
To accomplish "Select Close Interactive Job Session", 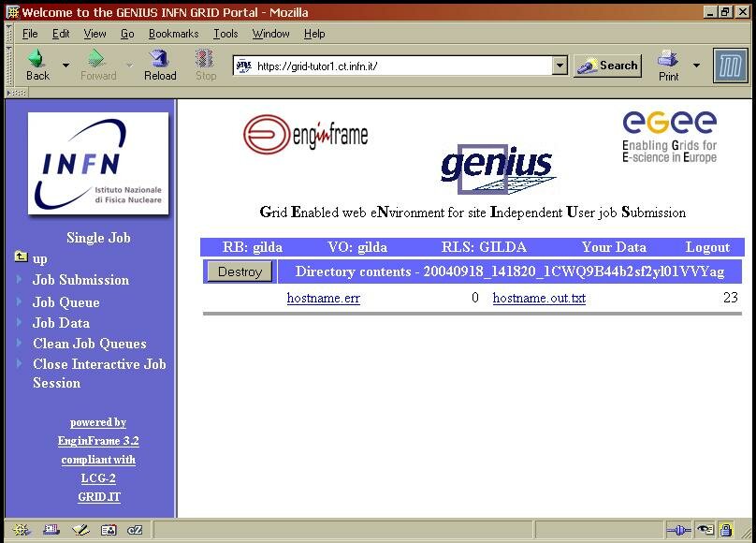I will coord(99,374).
